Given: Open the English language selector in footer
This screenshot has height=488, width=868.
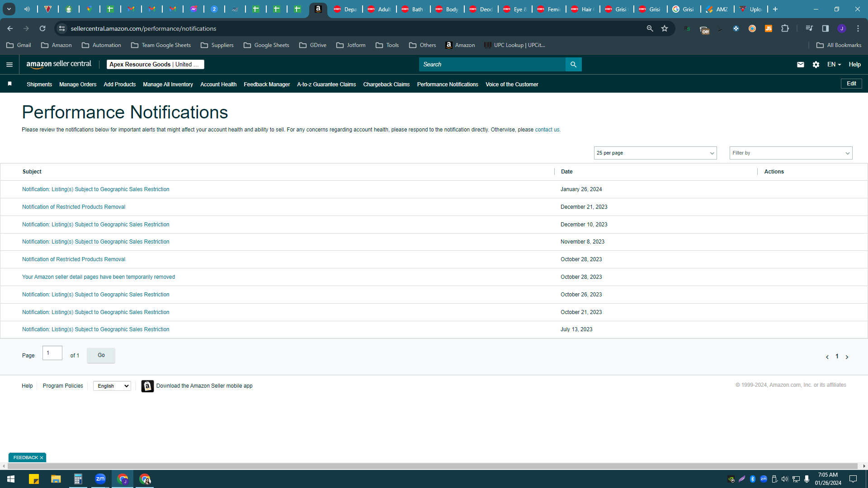Looking at the screenshot, I should coord(112,386).
